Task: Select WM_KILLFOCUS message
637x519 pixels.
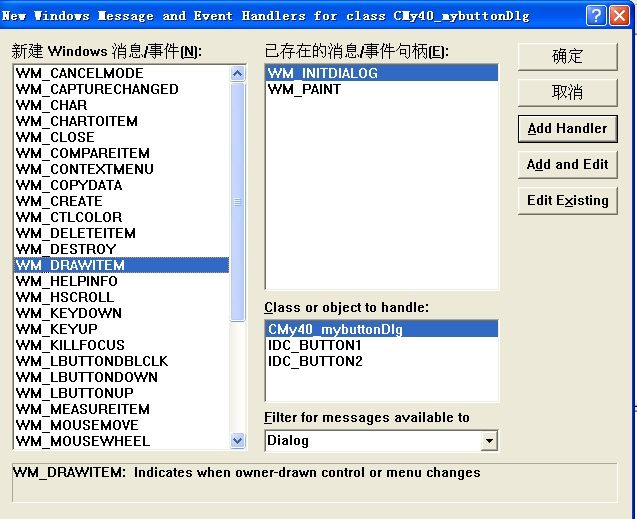Action: (121, 345)
